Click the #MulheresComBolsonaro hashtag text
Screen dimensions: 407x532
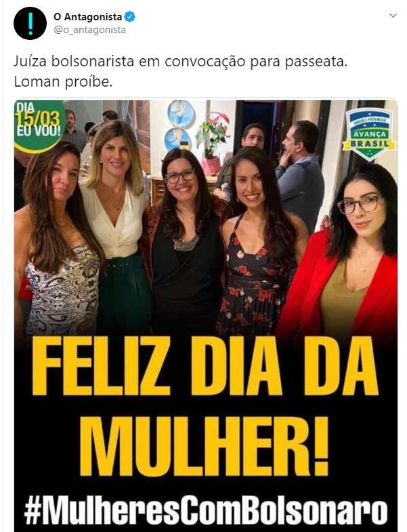(x=206, y=512)
